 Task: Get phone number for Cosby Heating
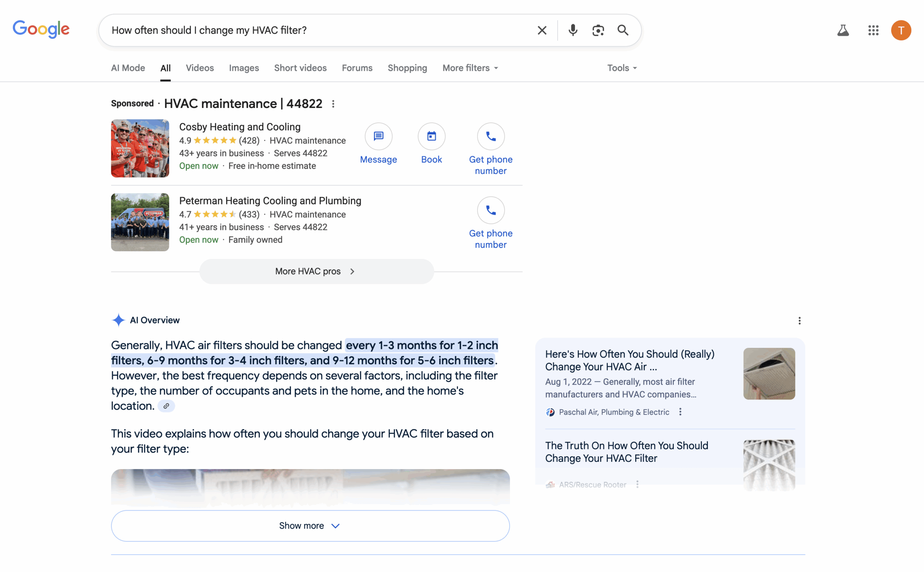point(491,149)
